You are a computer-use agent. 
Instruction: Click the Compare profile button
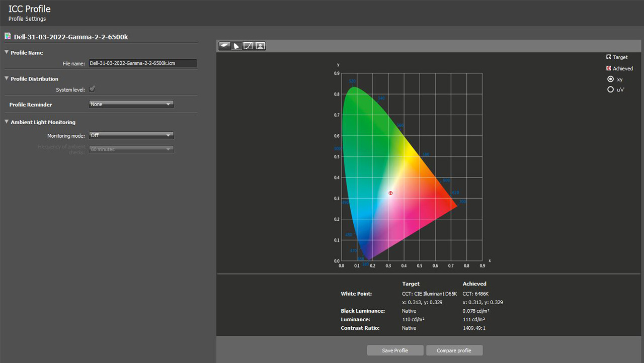pos(454,350)
